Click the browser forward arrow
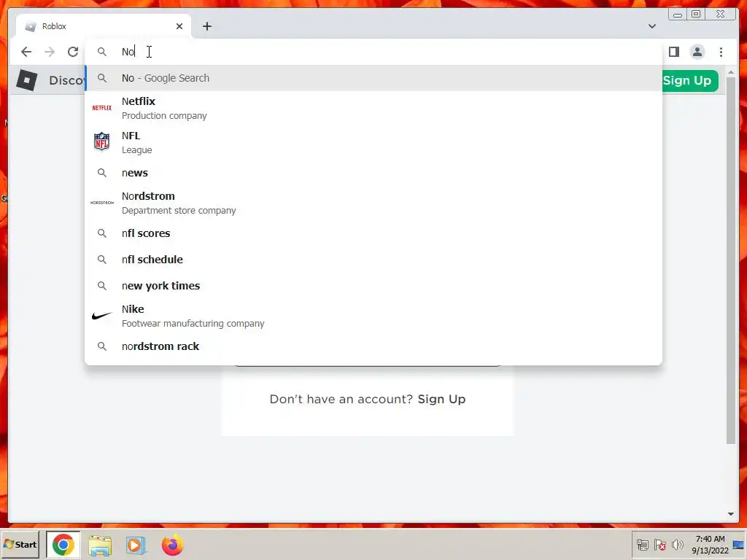747x560 pixels. tap(50, 52)
